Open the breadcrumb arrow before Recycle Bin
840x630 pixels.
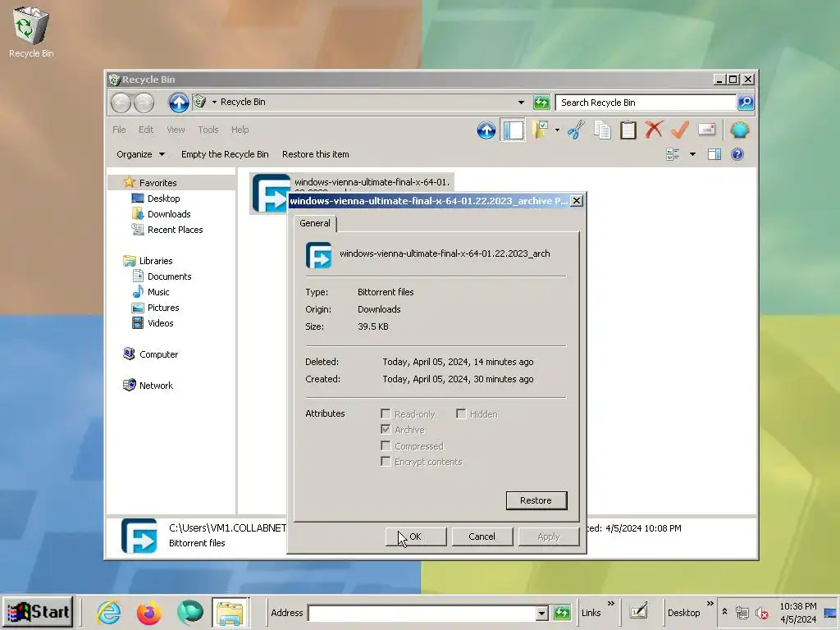[214, 102]
